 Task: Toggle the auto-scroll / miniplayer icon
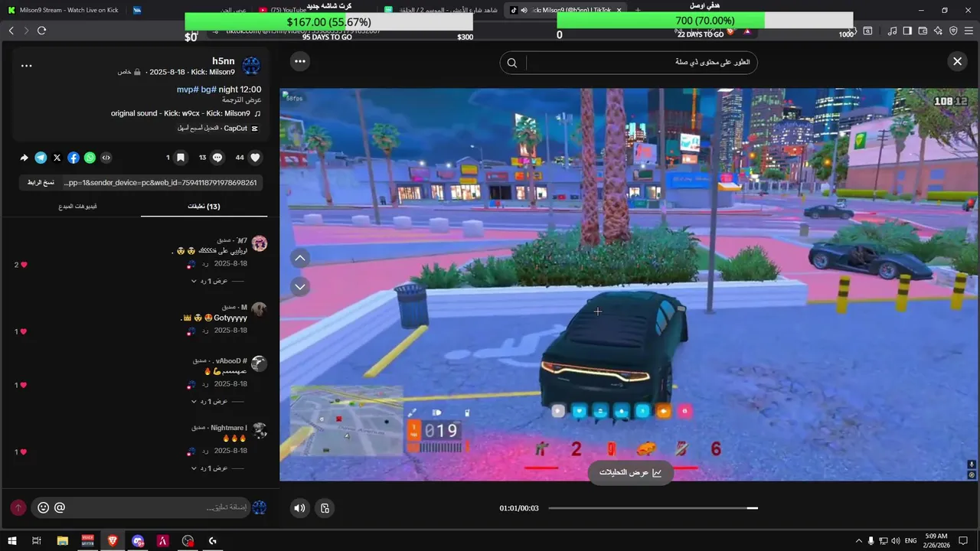tap(325, 508)
